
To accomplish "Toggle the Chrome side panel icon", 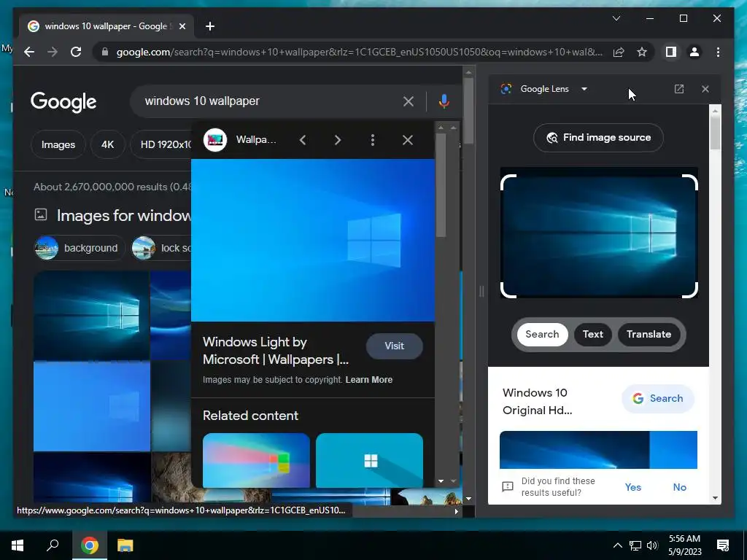I will click(671, 52).
